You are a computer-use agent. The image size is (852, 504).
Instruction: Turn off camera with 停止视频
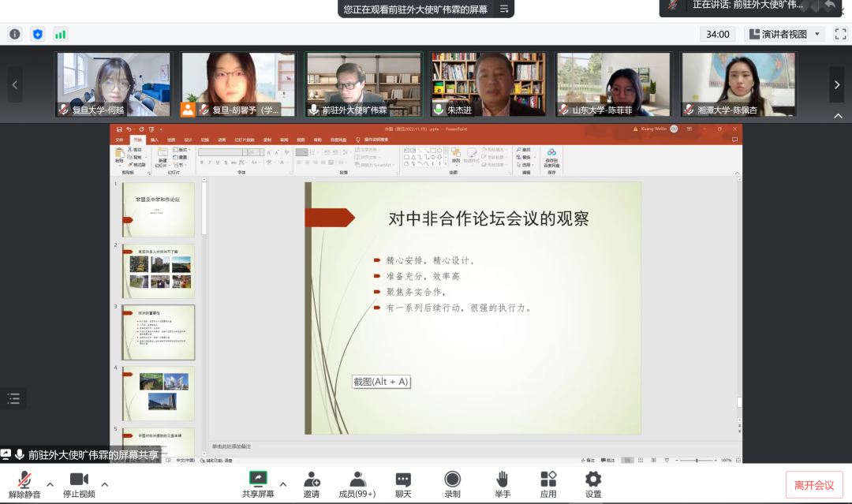79,480
